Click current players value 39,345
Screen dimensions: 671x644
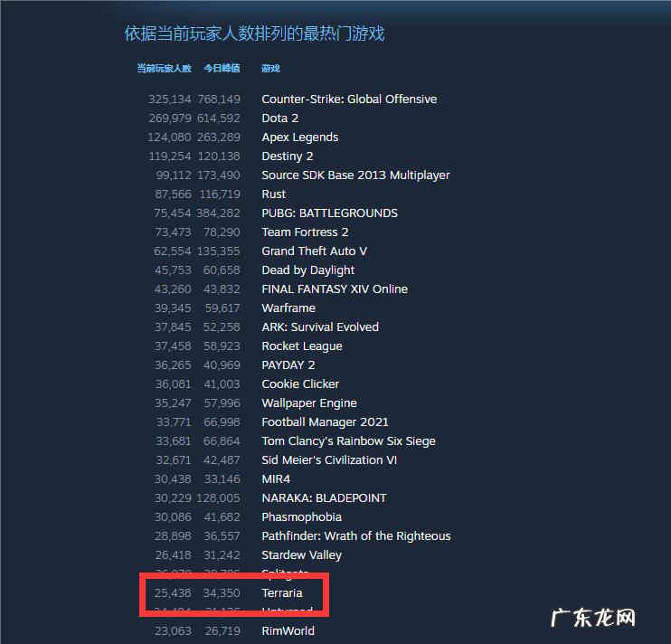173,308
